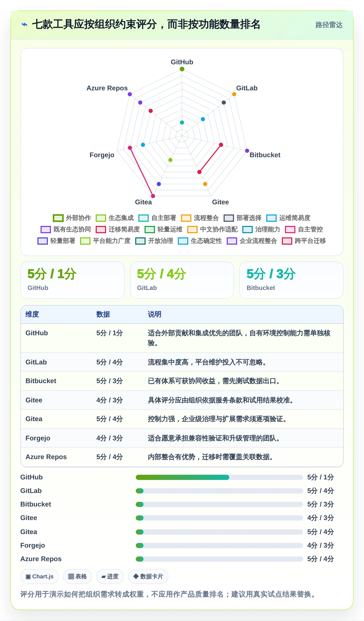Click the 生态确定性 legend swatch
This screenshot has width=364, height=621.
pyautogui.click(x=183, y=241)
